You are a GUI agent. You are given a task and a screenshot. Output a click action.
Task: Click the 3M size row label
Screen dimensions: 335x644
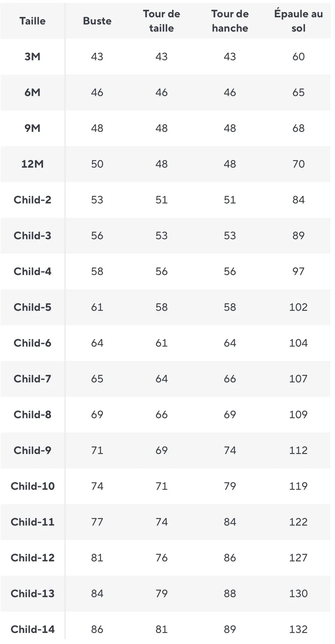[33, 57]
